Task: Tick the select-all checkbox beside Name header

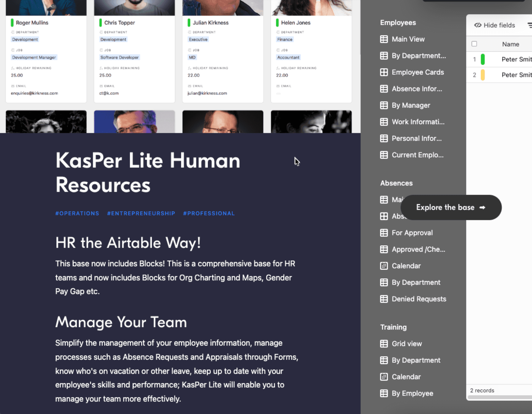Action: 474,44
